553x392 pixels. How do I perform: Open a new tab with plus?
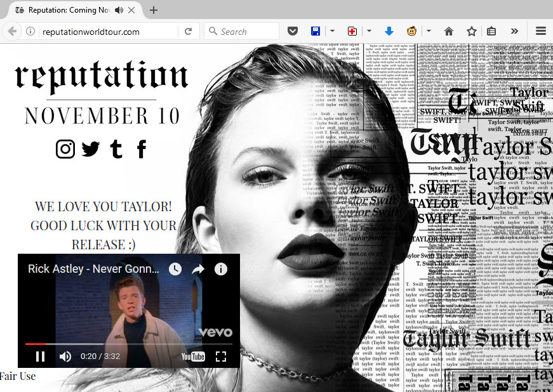[x=154, y=10]
